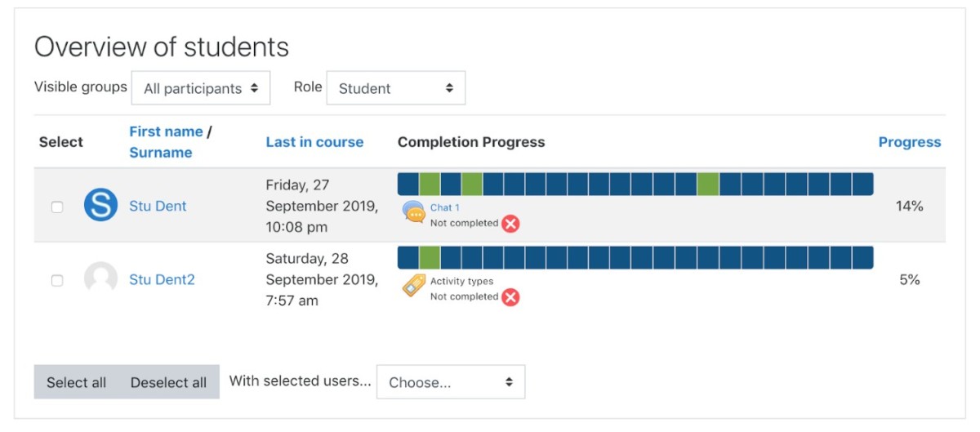Click red X beside Activity types status

click(x=510, y=297)
